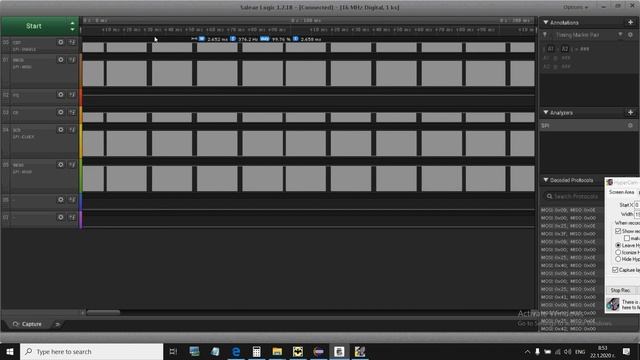Set trigger edge on channel 03
The height and width of the screenshot is (360, 640).
(x=72, y=112)
